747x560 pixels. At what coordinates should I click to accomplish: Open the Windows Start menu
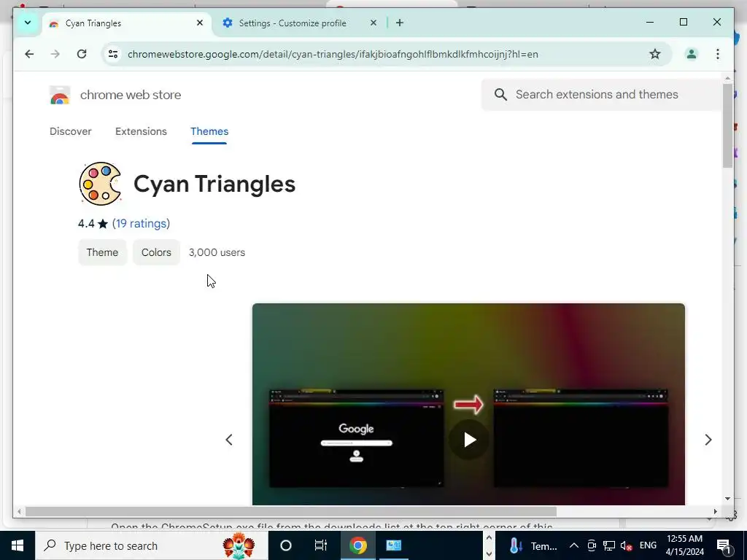pyautogui.click(x=18, y=545)
